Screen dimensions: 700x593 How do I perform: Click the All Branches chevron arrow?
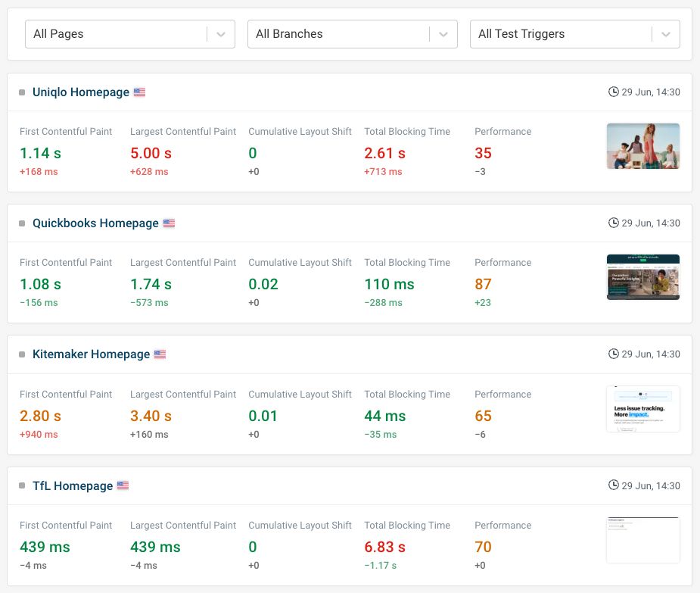tap(443, 34)
